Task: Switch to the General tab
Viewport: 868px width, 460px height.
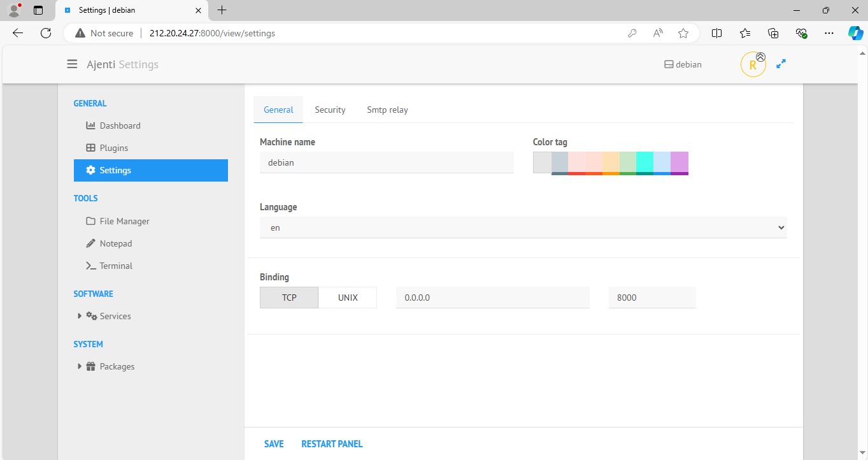Action: pyautogui.click(x=278, y=110)
